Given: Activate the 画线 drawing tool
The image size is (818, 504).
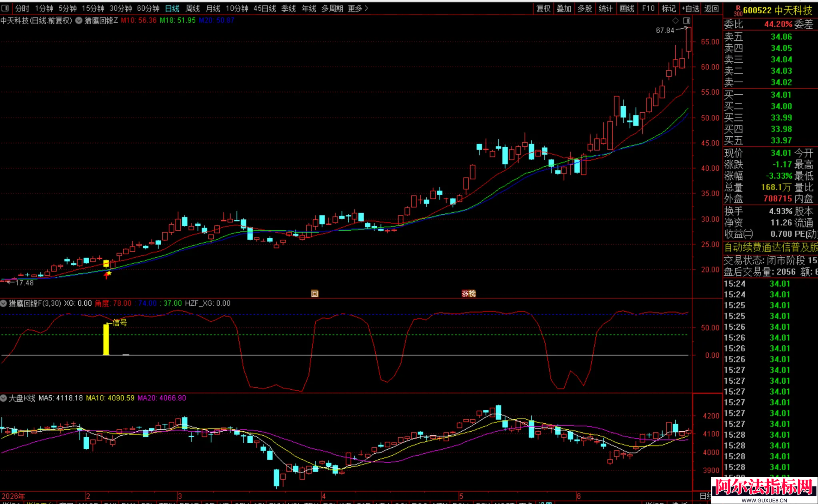Looking at the screenshot, I should (x=627, y=8).
